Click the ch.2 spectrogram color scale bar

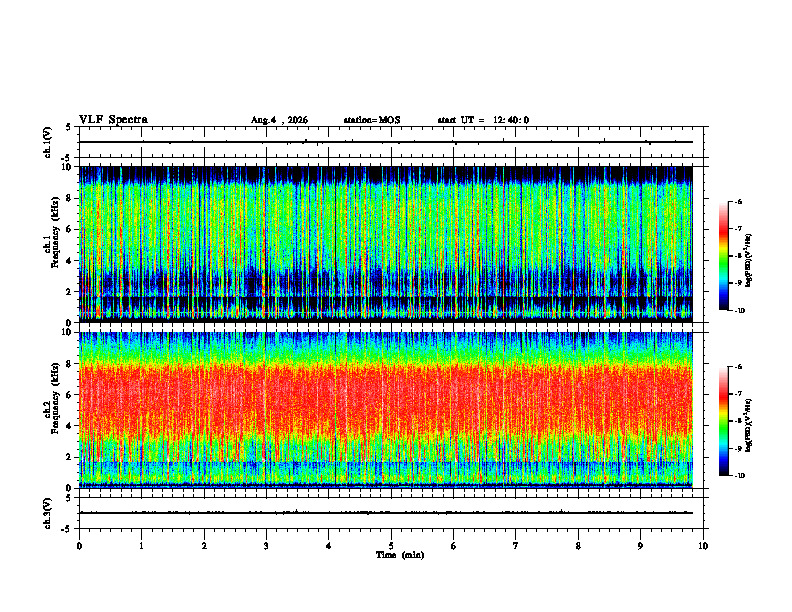pos(724,421)
